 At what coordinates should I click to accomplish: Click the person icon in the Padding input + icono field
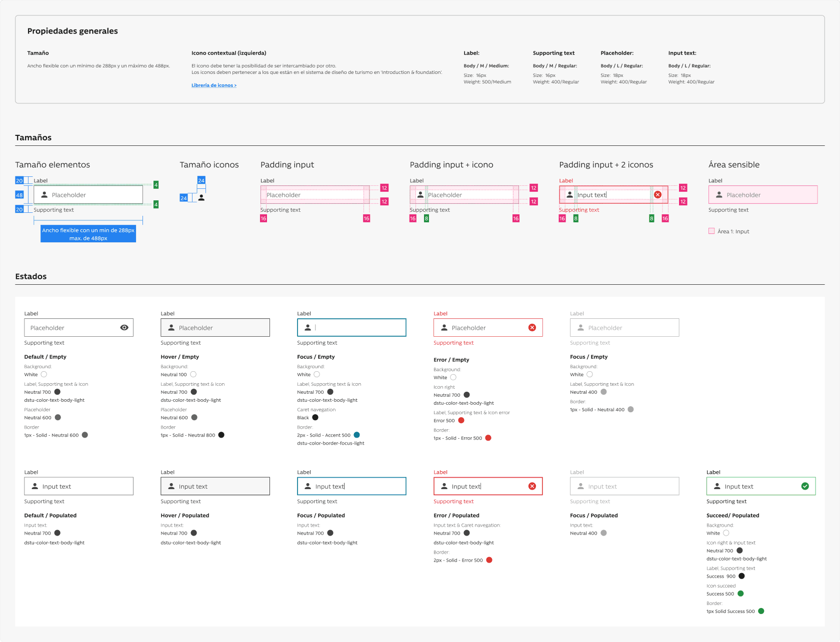(420, 195)
